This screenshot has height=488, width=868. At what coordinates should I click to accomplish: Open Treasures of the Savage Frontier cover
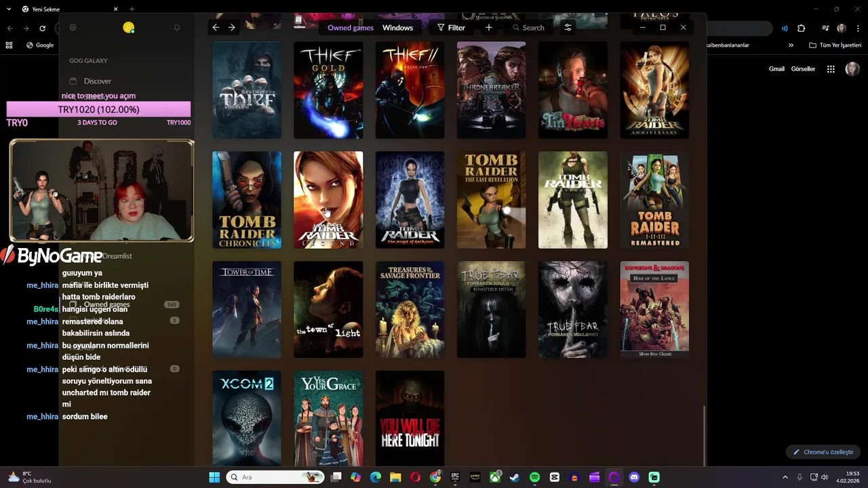[410, 310]
